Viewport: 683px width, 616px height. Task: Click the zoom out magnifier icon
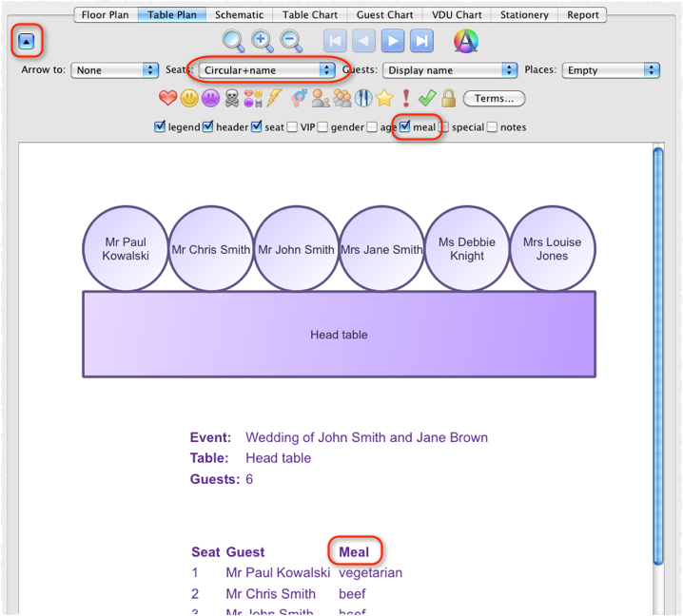[x=291, y=41]
